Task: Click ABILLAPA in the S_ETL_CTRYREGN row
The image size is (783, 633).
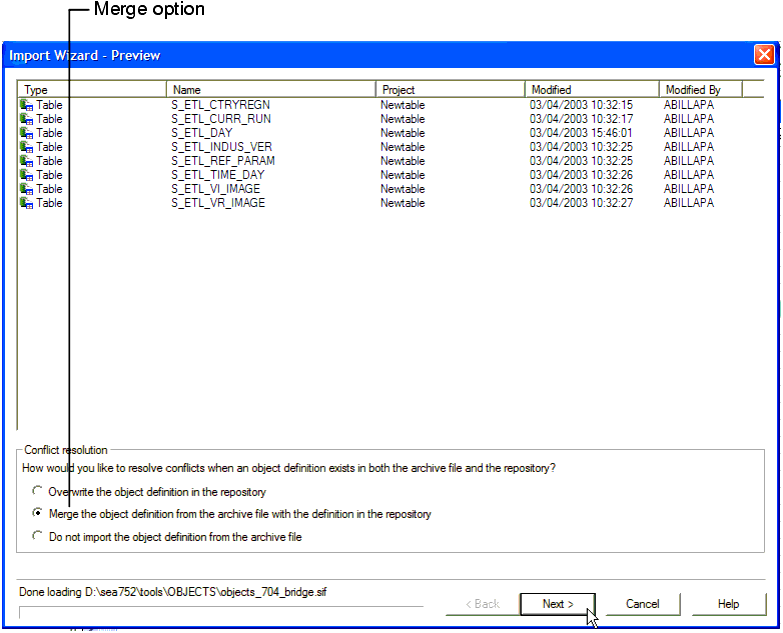Action: click(x=689, y=105)
